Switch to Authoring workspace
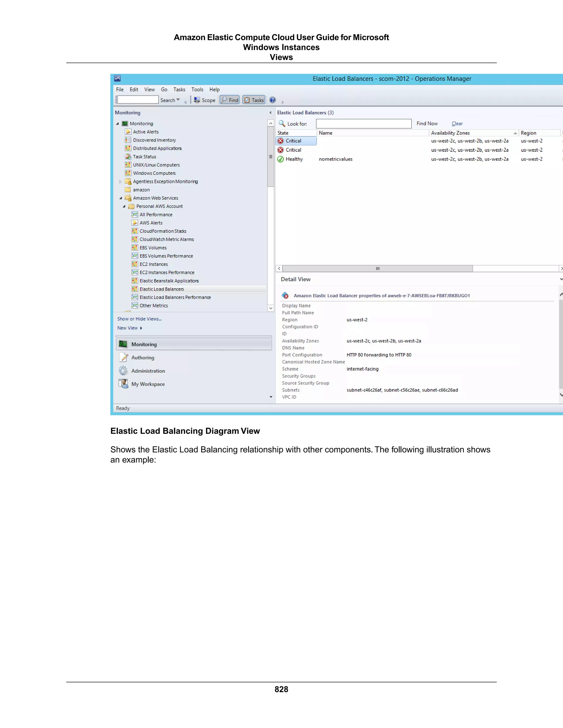This screenshot has width=563, height=728. point(194,357)
